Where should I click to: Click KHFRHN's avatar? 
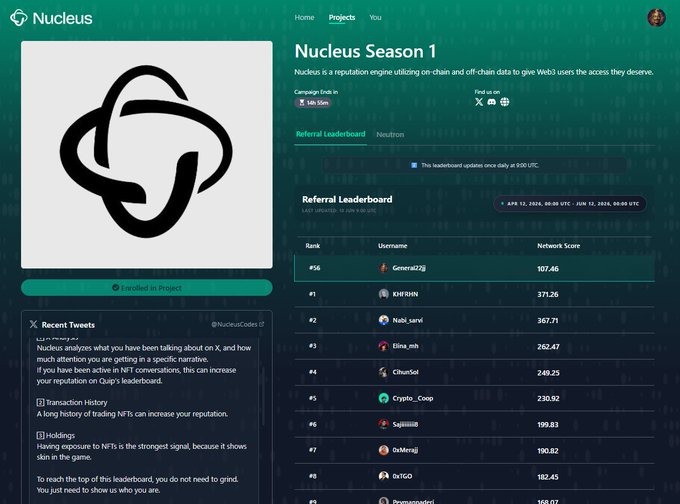tap(383, 294)
